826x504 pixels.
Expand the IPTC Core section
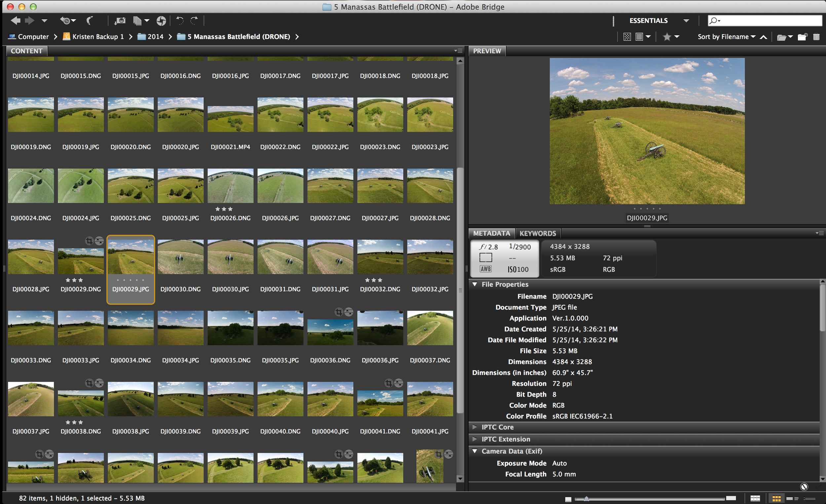(x=475, y=427)
